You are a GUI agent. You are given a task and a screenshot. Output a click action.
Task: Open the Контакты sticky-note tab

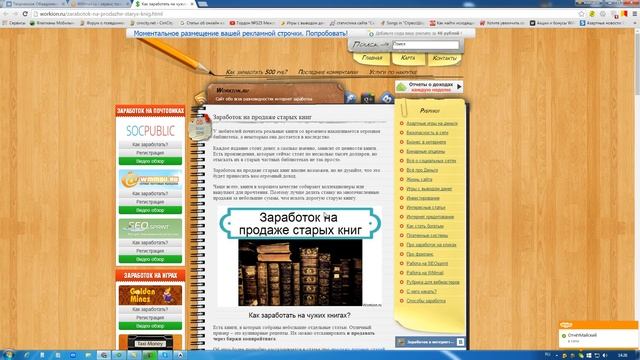point(444,59)
